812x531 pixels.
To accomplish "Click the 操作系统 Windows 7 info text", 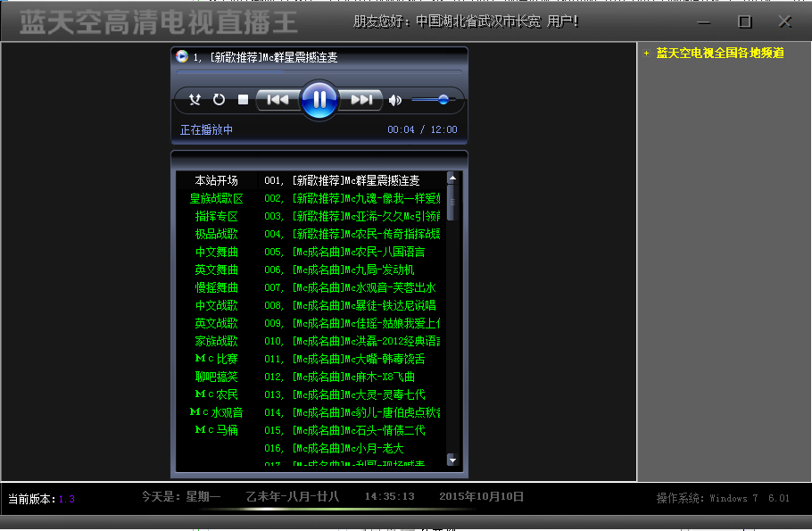I will [x=723, y=498].
